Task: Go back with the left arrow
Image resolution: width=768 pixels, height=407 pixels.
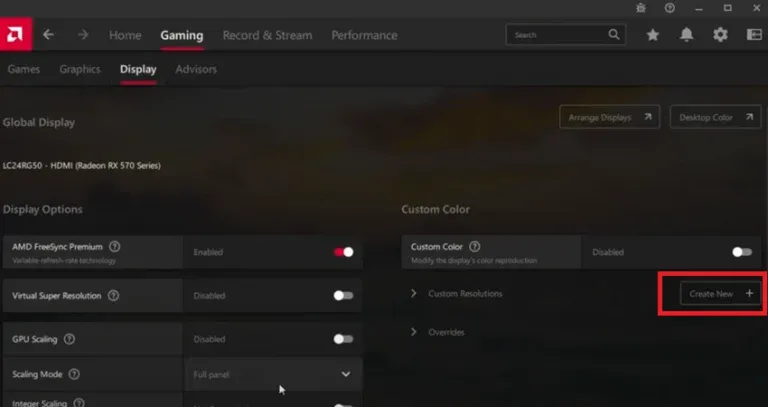Action: (x=48, y=35)
